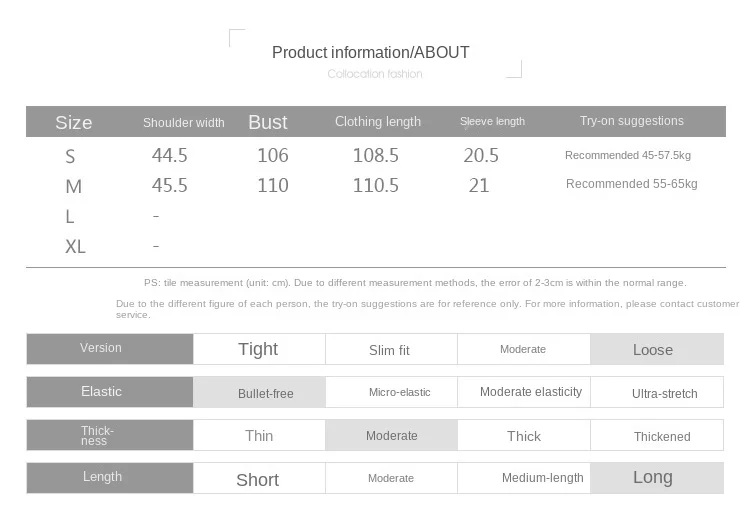750x520 pixels.
Task: Select the Thin thickness option
Action: (x=259, y=436)
